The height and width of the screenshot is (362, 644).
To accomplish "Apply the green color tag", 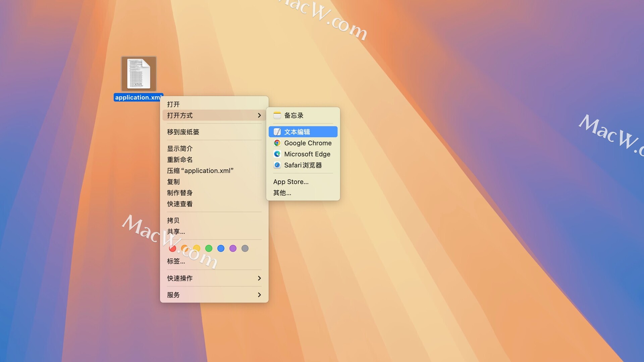I will click(x=209, y=248).
